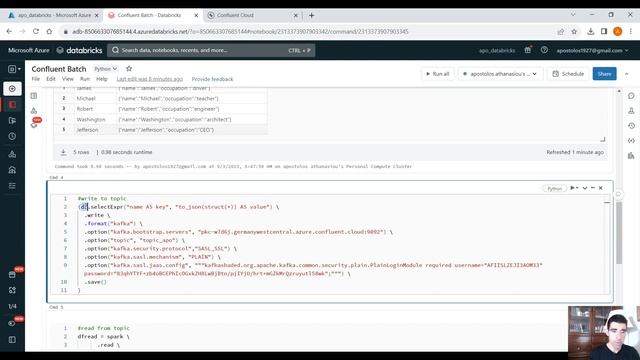Open the apostolos athanasiou's cluster dropdown

pyautogui.click(x=500, y=74)
